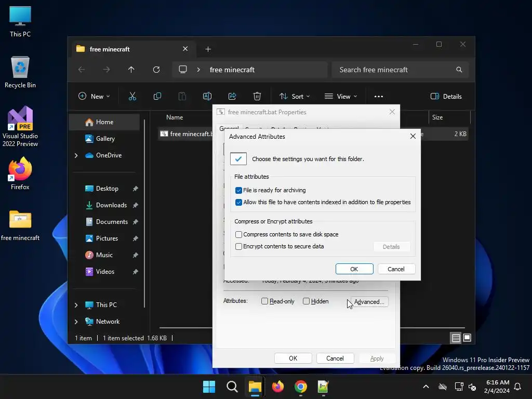
Task: Select Gallery in navigation pane
Action: pyautogui.click(x=104, y=139)
